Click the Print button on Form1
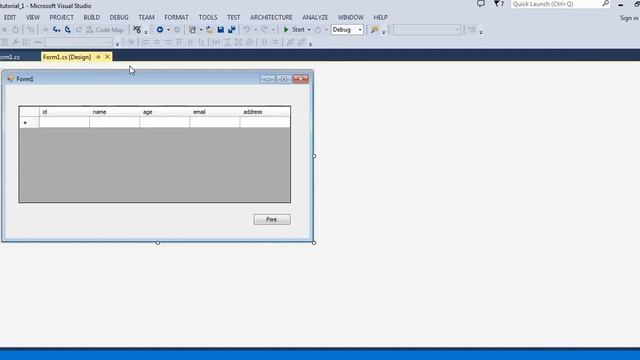The height and width of the screenshot is (360, 640). pos(272,220)
